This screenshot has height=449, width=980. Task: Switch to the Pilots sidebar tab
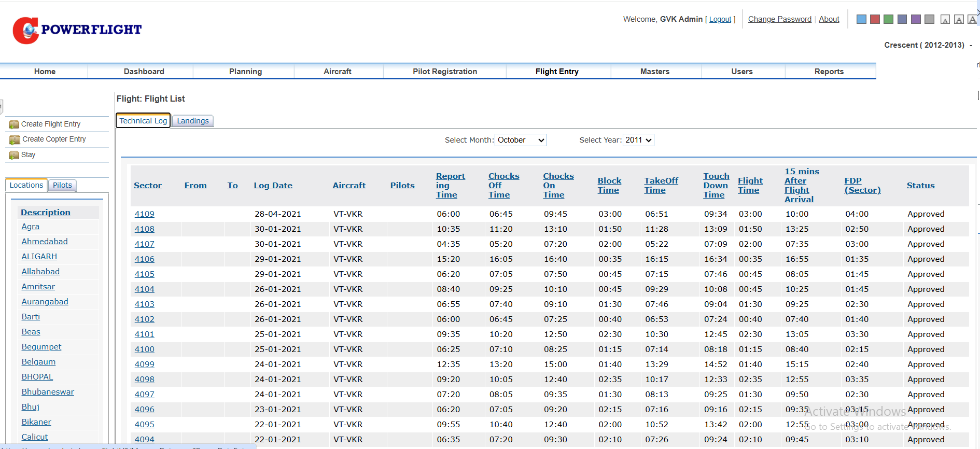pyautogui.click(x=62, y=185)
